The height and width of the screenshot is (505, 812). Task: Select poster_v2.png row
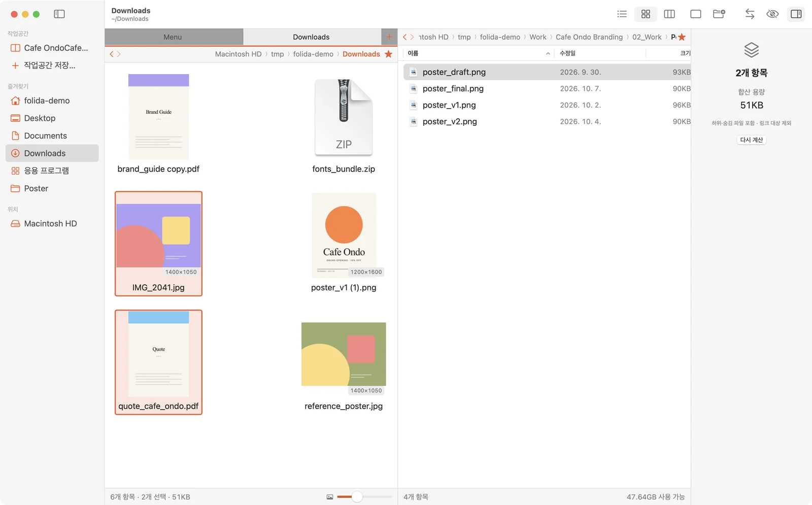tap(547, 122)
